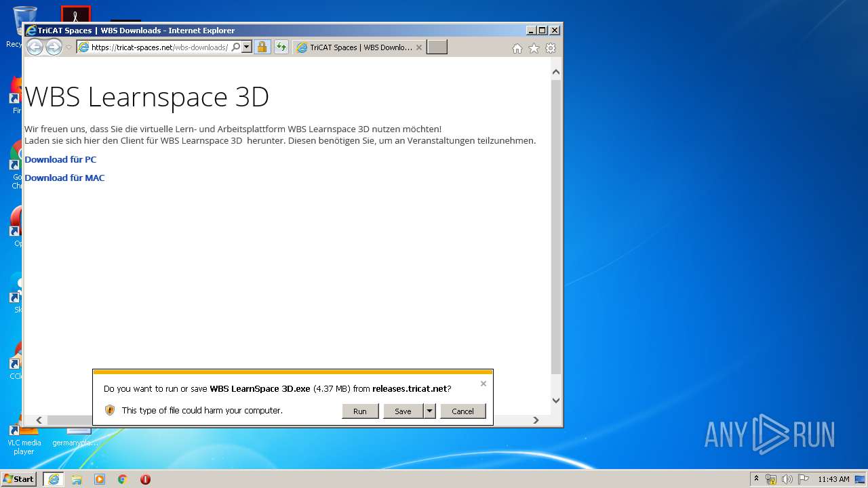Open Favorites star icon
Screen dimensions: 868x488
pos(534,48)
